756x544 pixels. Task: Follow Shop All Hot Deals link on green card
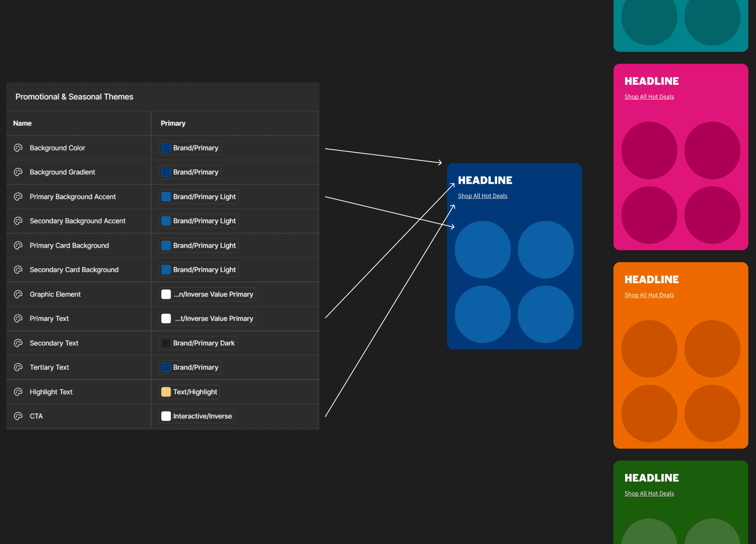tap(649, 494)
